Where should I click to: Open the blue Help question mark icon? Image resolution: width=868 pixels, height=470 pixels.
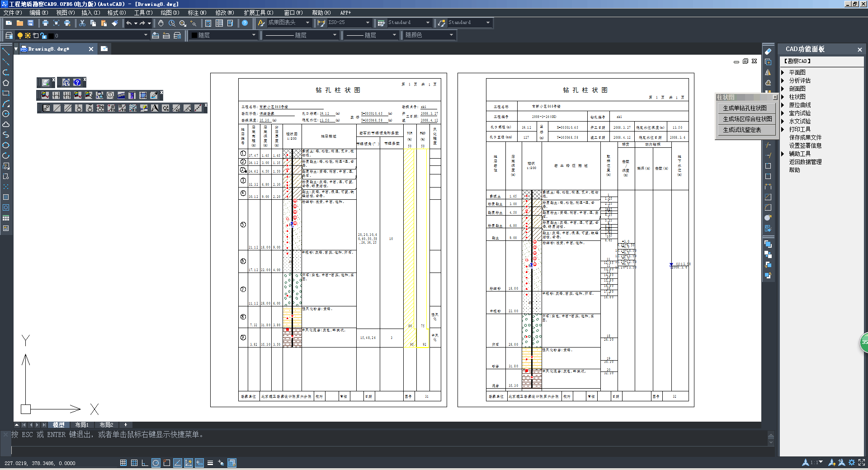click(x=245, y=23)
